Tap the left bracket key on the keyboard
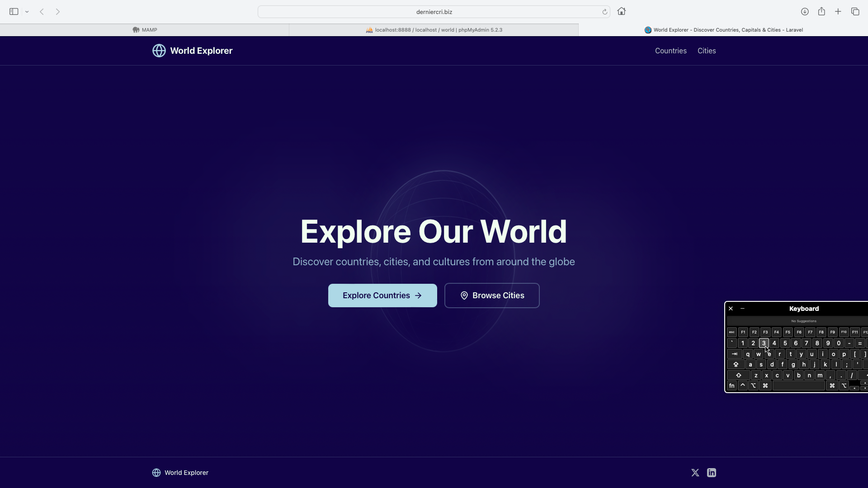Image resolution: width=868 pixels, height=488 pixels. click(855, 354)
